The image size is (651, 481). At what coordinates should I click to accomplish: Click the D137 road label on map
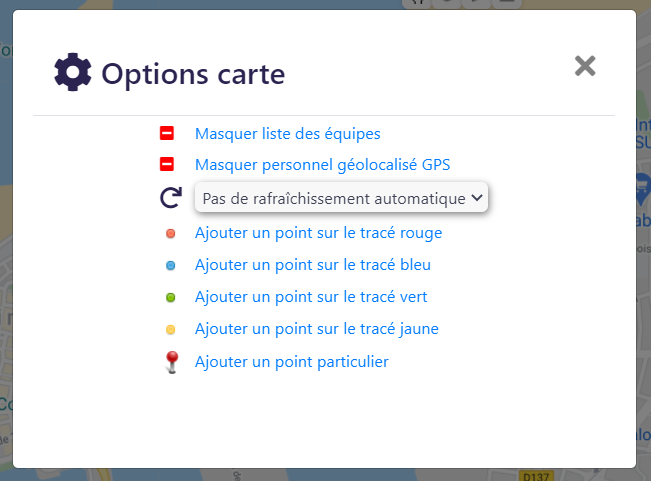[x=536, y=476]
